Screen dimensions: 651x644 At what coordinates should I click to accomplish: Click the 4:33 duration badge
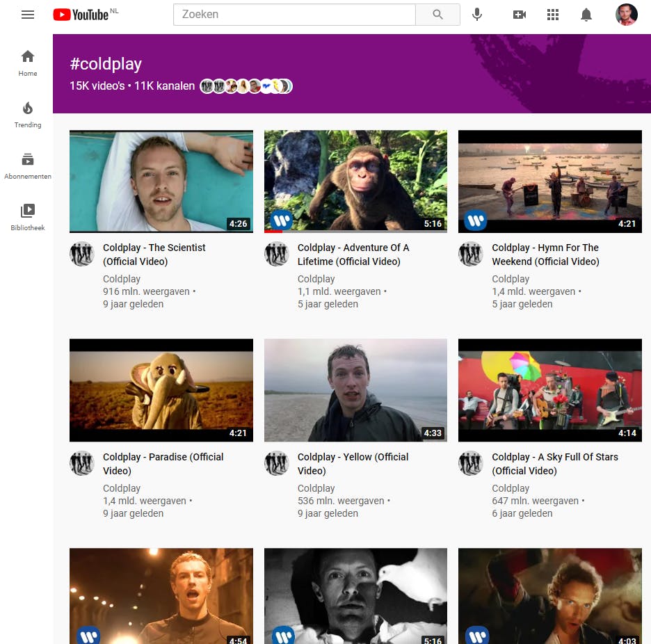tap(433, 433)
